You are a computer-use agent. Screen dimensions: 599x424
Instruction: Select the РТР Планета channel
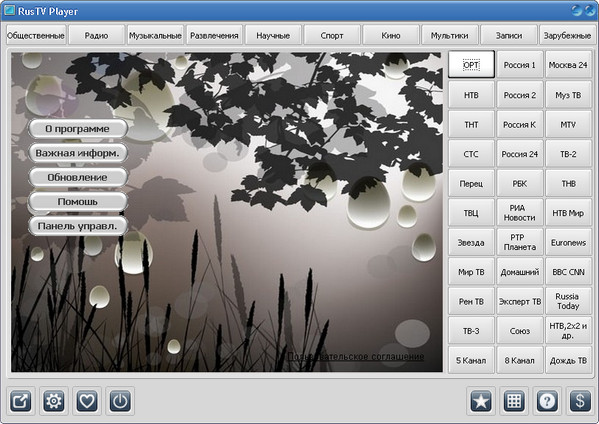[520, 242]
